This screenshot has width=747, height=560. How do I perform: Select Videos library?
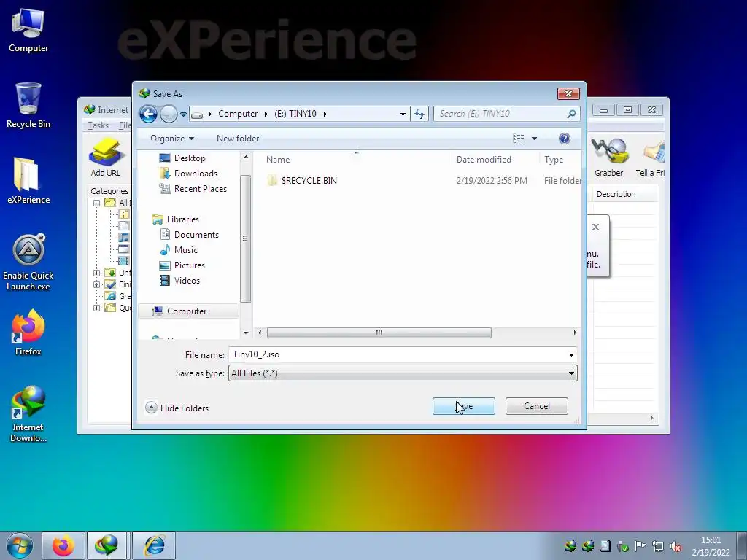point(186,281)
